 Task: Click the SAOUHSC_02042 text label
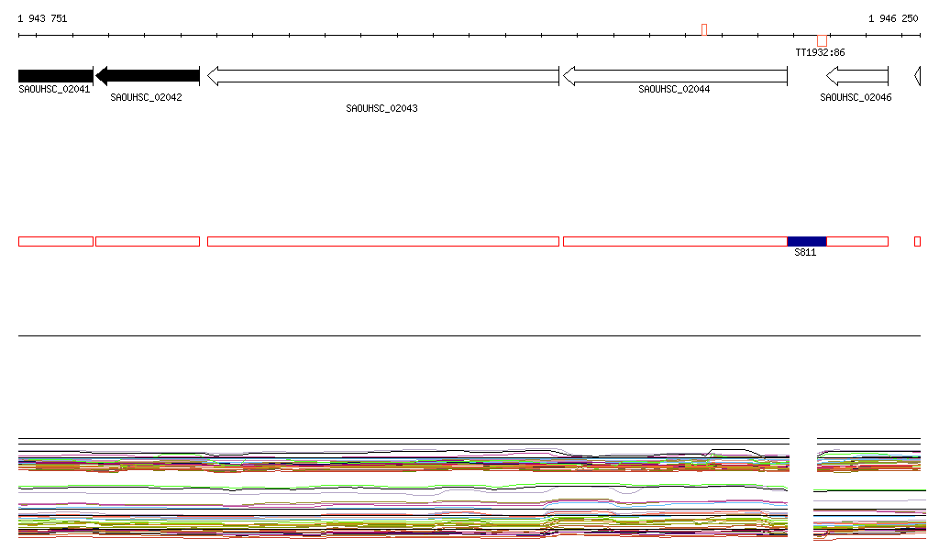pos(146,97)
